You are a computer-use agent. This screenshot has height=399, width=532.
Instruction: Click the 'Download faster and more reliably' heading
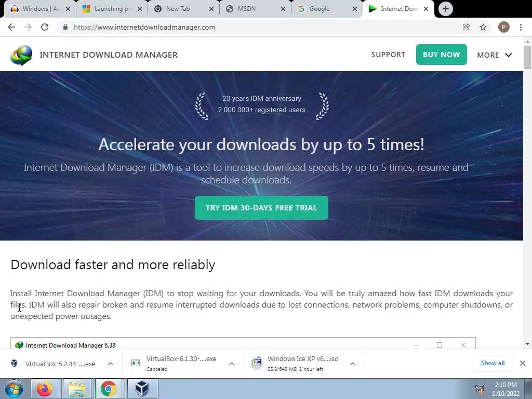point(113,264)
